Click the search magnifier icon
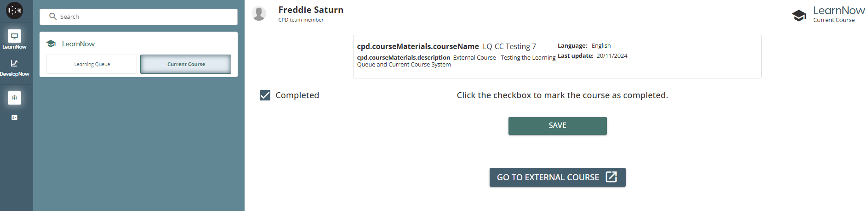This screenshot has width=868, height=211. (53, 17)
